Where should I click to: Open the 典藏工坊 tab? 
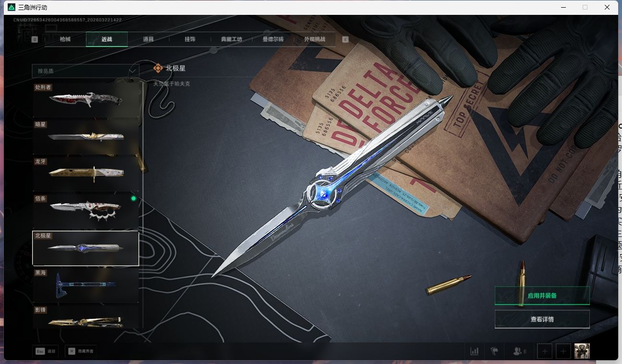pos(231,39)
